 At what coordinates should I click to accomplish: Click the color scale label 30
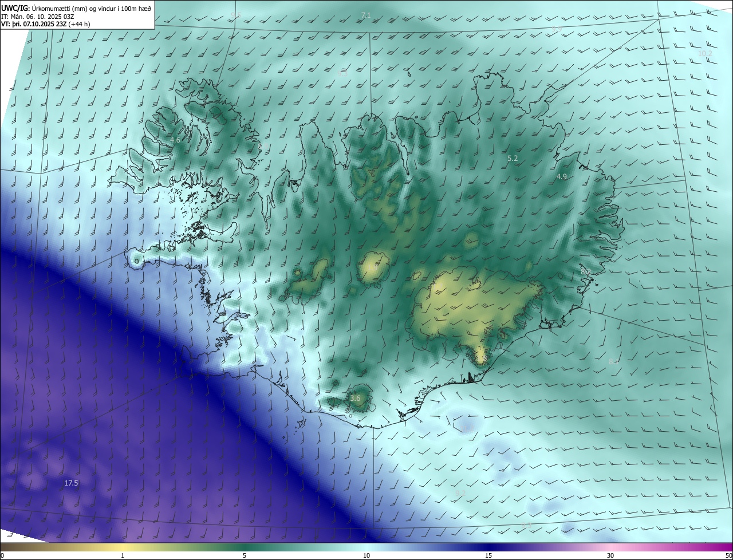coord(610,555)
